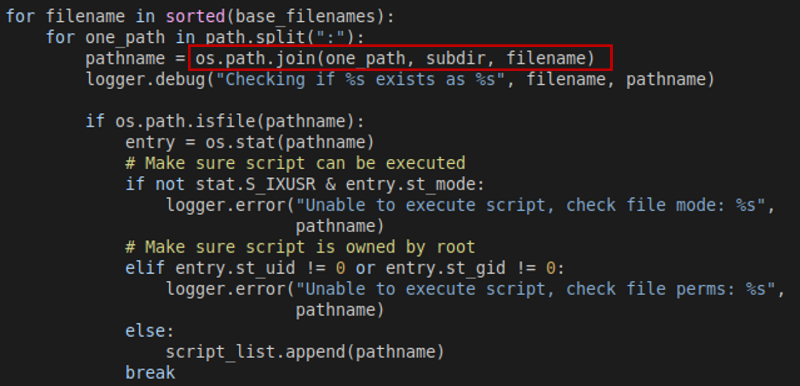
Task: Click the 'if not stat.S_IXUSR & entry.st_mode:' line
Action: click(x=305, y=185)
